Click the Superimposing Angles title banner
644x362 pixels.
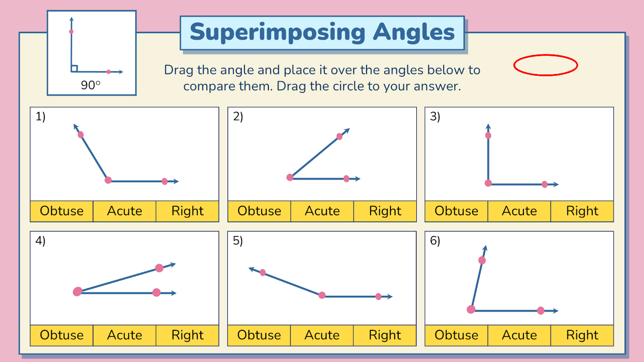pos(322,33)
